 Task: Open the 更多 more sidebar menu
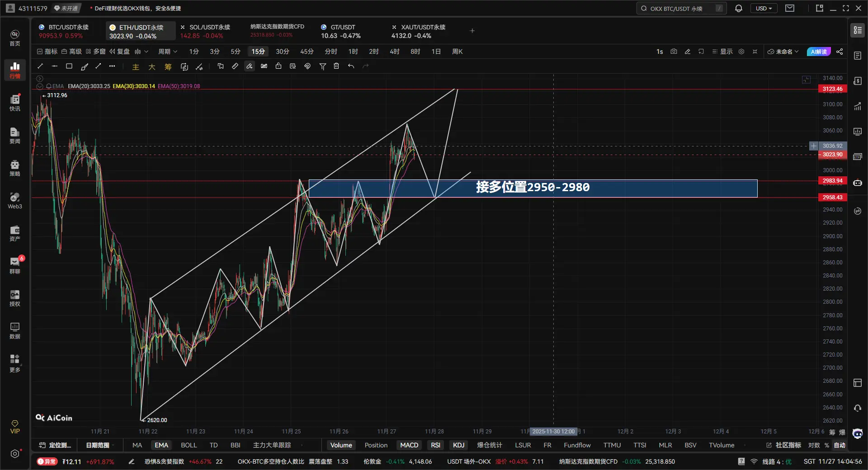coord(15,363)
